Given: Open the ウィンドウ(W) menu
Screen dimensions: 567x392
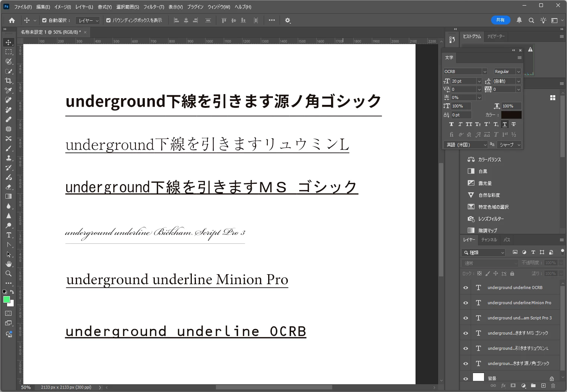Looking at the screenshot, I should (219, 7).
